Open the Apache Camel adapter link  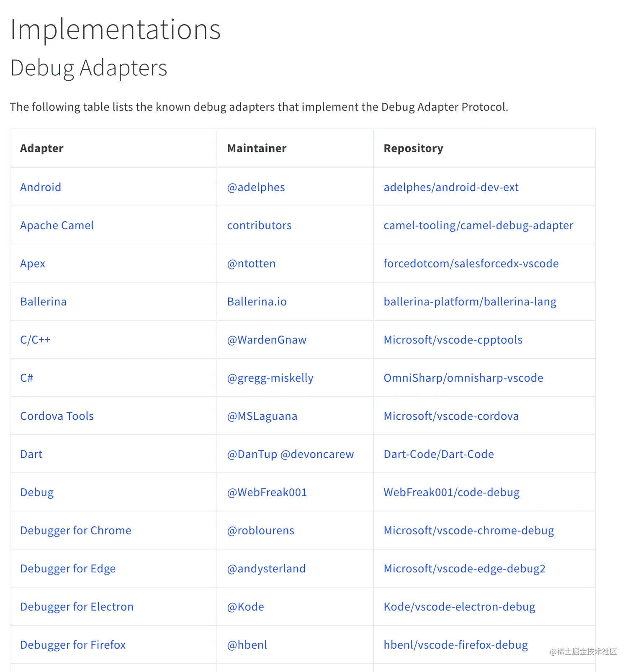(57, 225)
